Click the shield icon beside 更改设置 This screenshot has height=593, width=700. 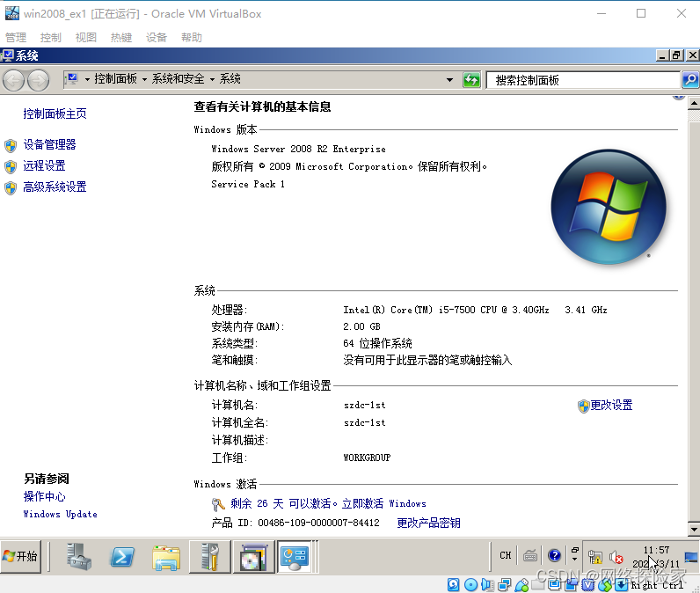tap(584, 406)
